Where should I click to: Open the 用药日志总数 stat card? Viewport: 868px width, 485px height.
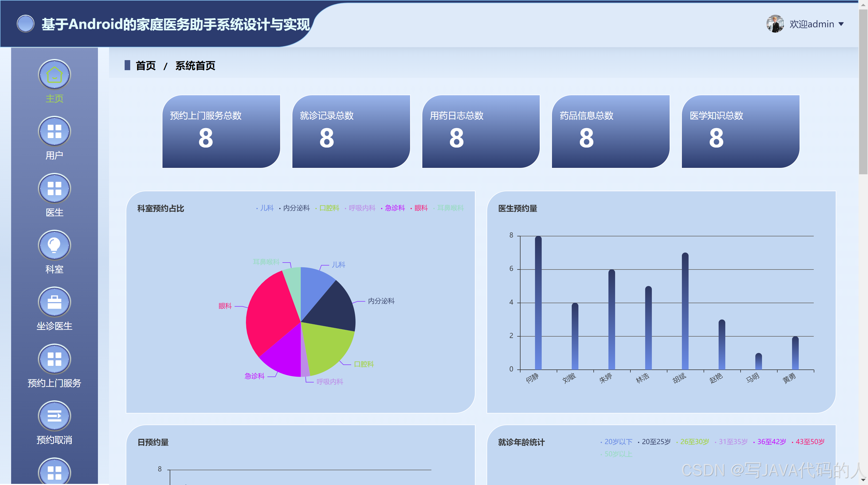(481, 131)
